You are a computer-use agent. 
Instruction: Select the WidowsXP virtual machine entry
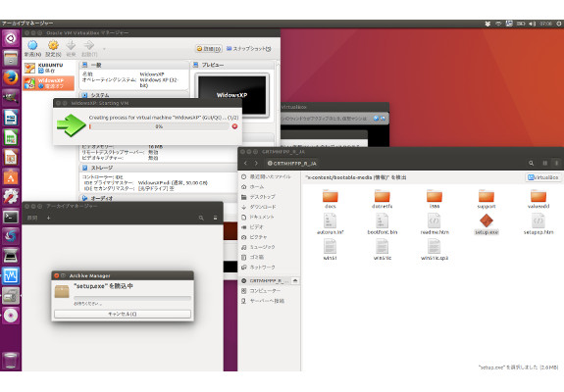point(49,83)
